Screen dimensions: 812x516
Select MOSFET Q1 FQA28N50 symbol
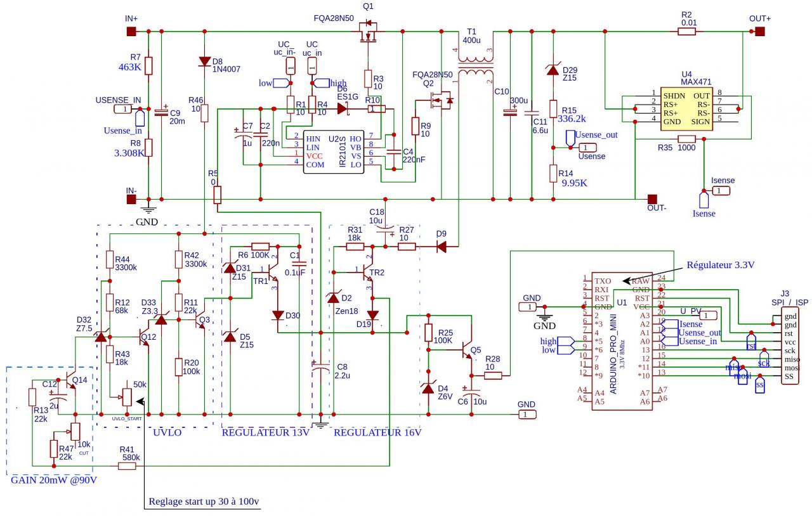click(x=367, y=33)
